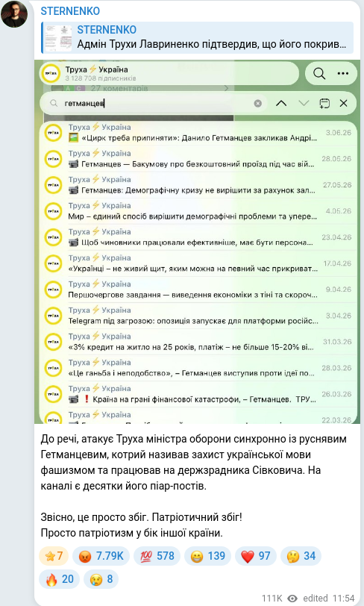This screenshot has width=364, height=606.
Task: Open result Країна на грані фінансової катастрофи
Action: 198,394
